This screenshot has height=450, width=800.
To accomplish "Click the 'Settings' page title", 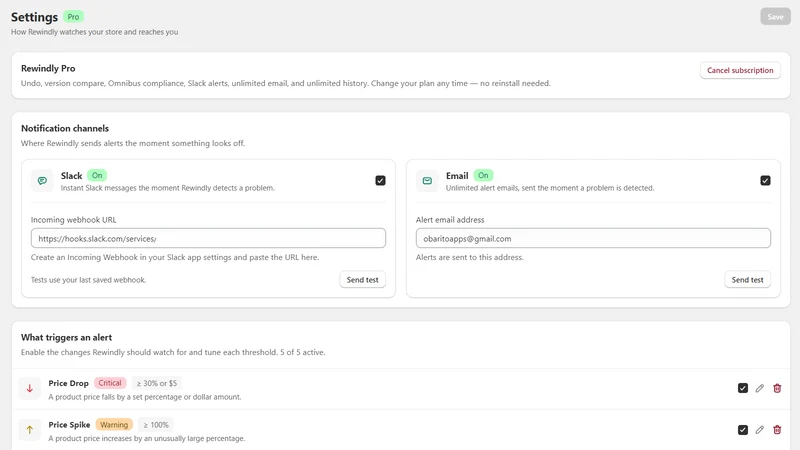I will (x=34, y=17).
